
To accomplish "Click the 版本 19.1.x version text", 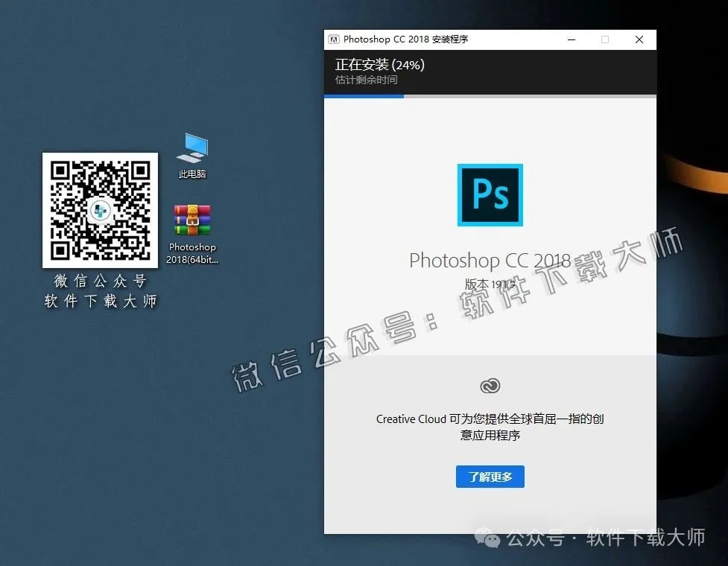I will 490,284.
